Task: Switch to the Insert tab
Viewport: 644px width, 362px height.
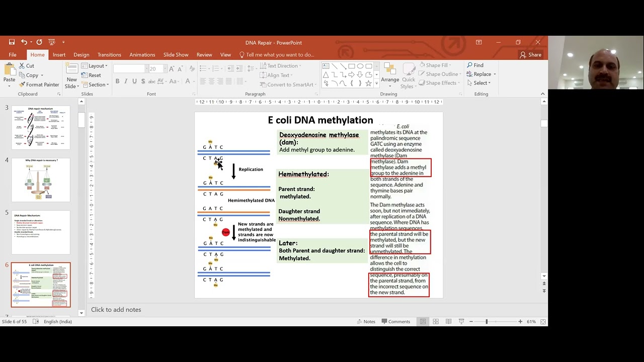Action: pos(59,55)
